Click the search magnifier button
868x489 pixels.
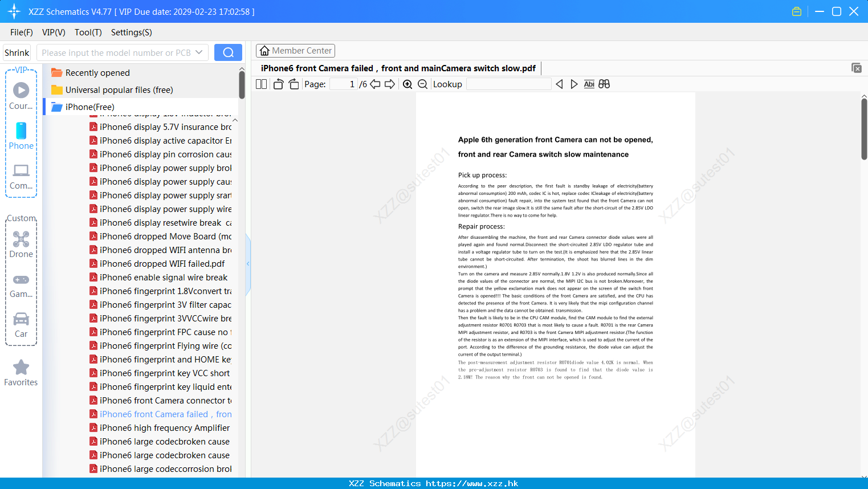pos(228,52)
